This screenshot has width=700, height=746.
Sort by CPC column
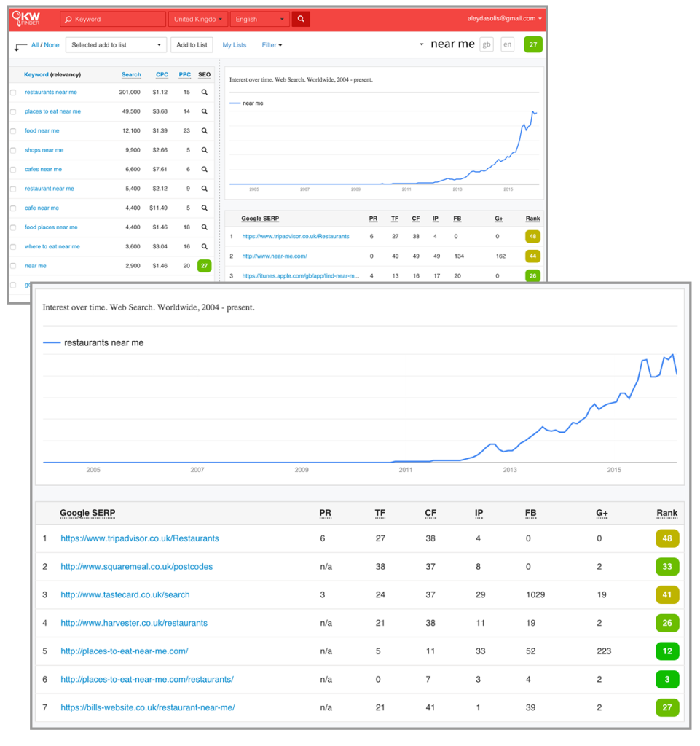(162, 75)
